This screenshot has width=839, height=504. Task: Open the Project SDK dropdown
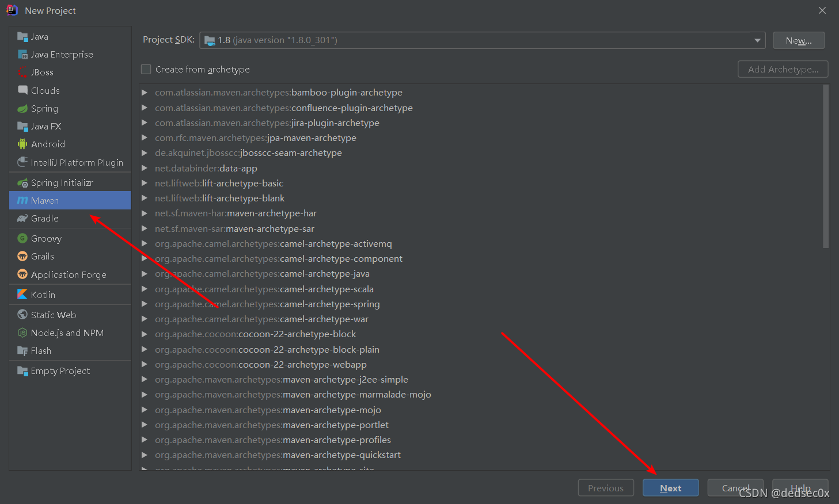757,40
